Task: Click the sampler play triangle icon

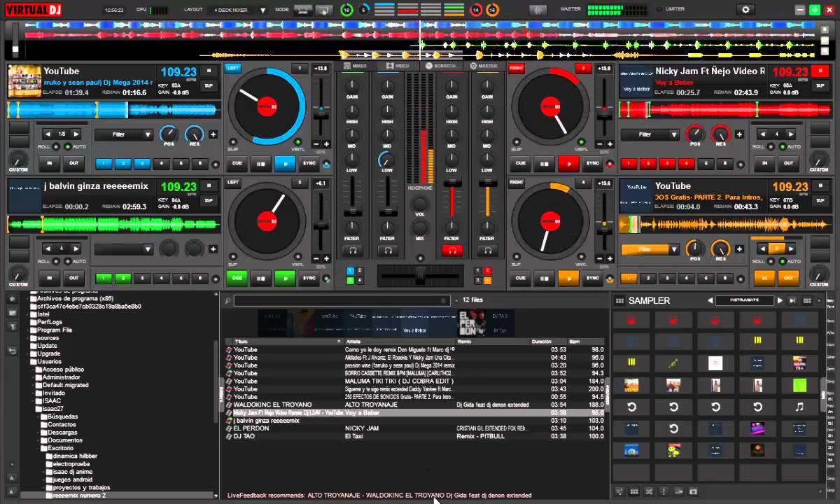Action: pos(780,300)
